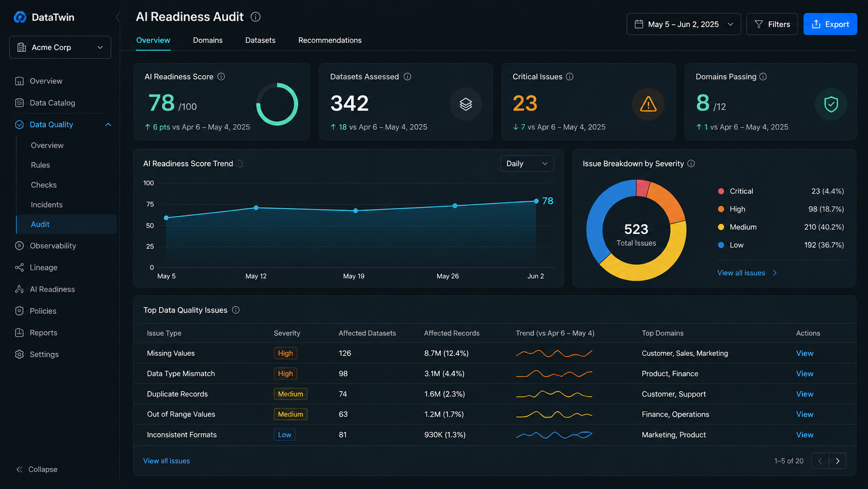Switch to the Domains tab
This screenshot has height=489, width=868.
point(208,41)
